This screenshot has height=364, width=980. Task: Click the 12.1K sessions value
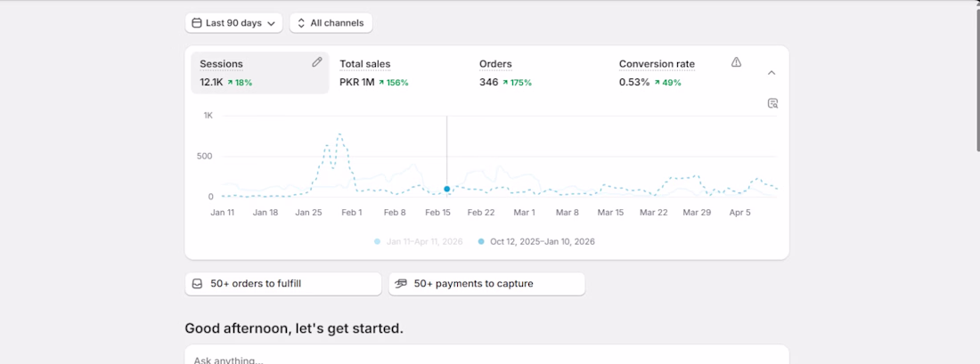211,83
